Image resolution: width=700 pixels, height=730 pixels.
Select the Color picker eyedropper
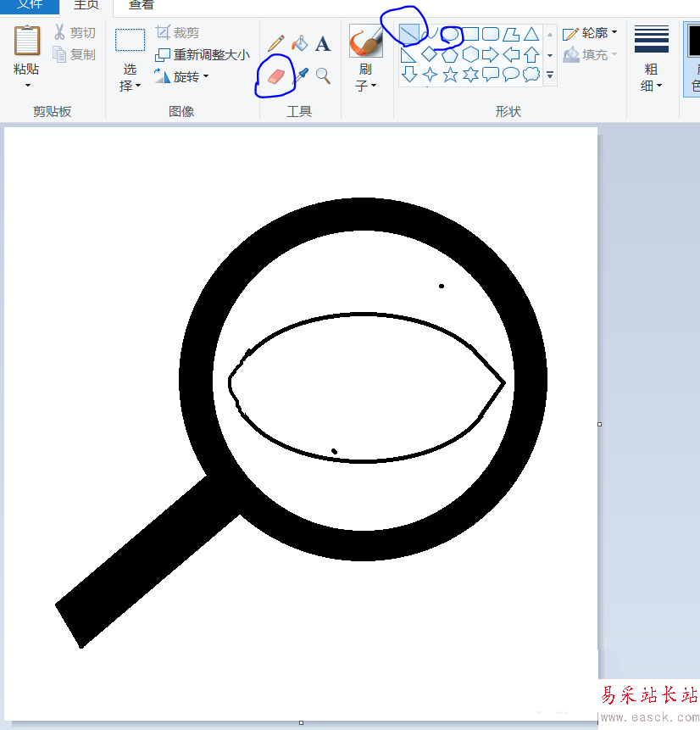point(302,76)
